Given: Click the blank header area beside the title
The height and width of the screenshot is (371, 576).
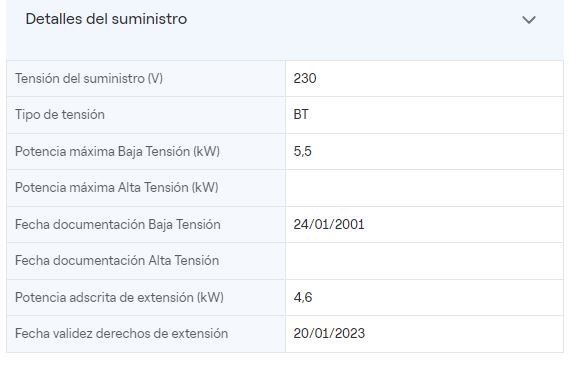Looking at the screenshot, I should pos(353,19).
